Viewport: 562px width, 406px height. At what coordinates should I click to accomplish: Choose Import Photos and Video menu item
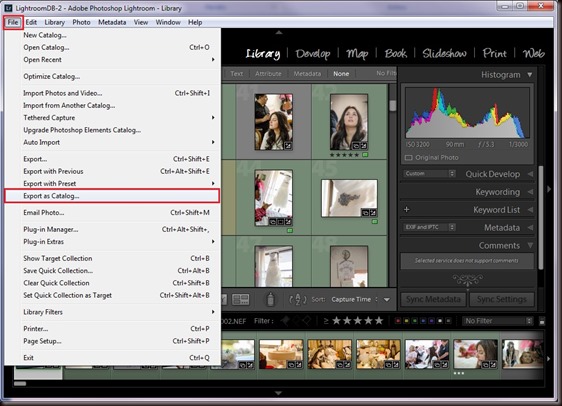[112, 93]
